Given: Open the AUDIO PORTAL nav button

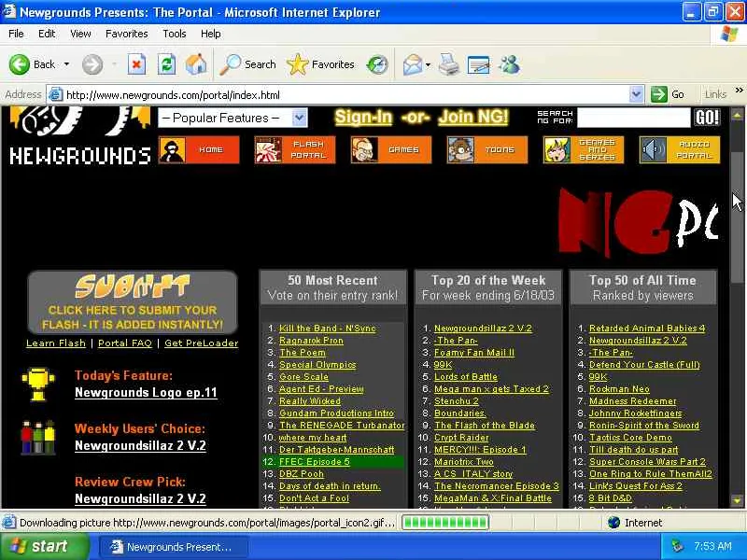Looking at the screenshot, I should [x=680, y=149].
